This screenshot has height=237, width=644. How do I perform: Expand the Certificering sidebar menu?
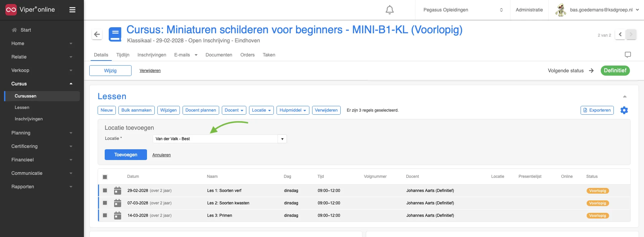pyautogui.click(x=42, y=146)
